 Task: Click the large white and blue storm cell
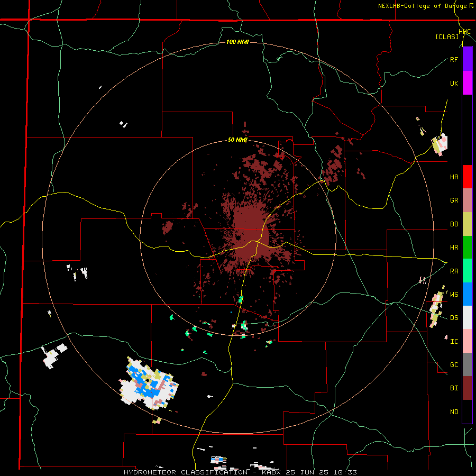tap(149, 383)
